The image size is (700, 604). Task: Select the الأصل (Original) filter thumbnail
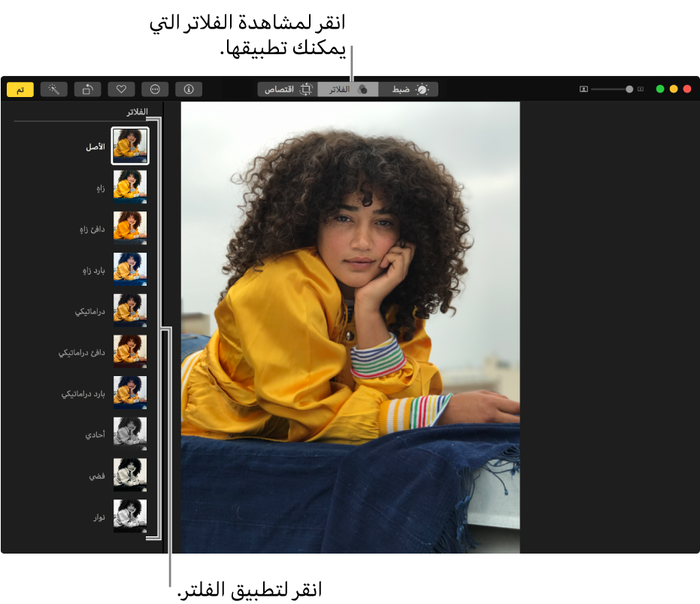(130, 146)
